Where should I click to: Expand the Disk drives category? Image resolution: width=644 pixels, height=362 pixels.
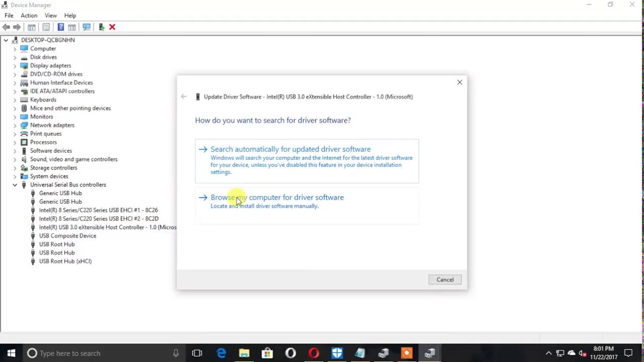pos(15,57)
